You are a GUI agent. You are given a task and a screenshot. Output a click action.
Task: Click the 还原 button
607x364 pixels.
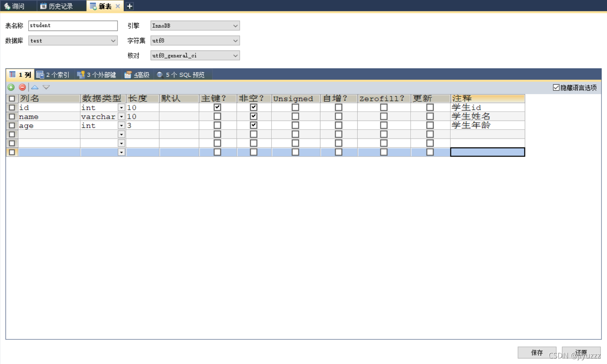coord(581,352)
